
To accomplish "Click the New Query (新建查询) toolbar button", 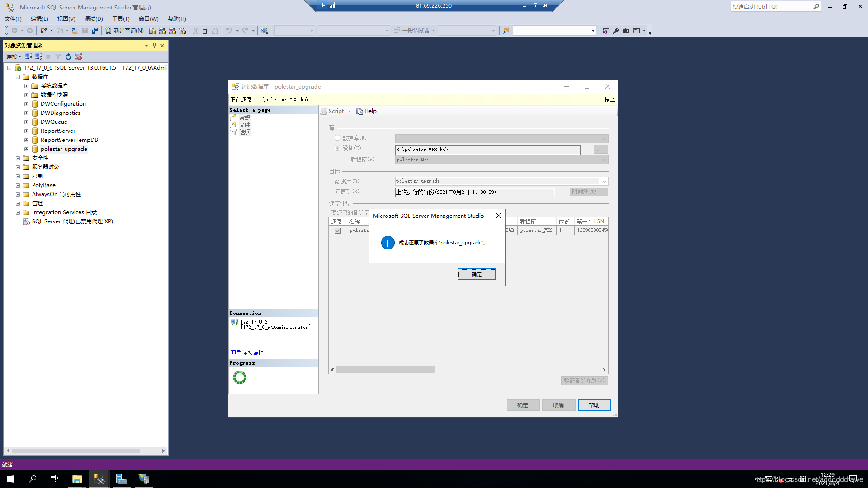I will tap(124, 31).
